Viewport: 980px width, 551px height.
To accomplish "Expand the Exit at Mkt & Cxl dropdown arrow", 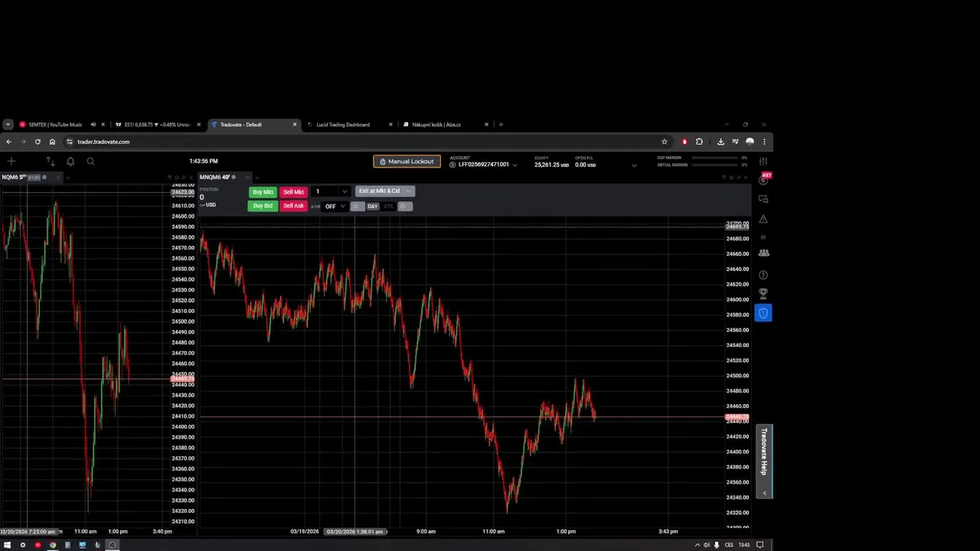I will (x=409, y=191).
